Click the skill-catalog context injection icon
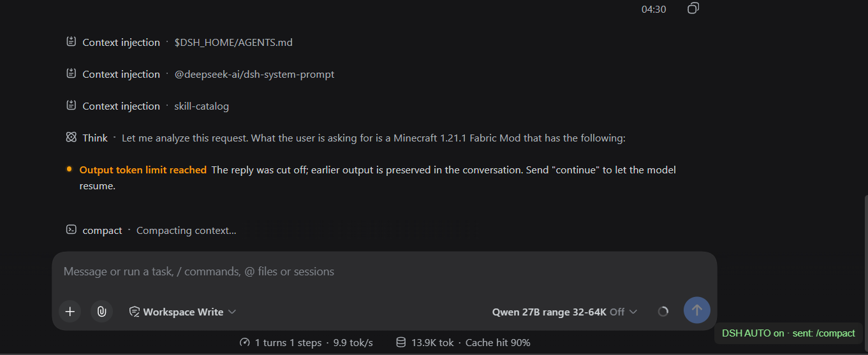Image resolution: width=868 pixels, height=355 pixels. click(71, 105)
